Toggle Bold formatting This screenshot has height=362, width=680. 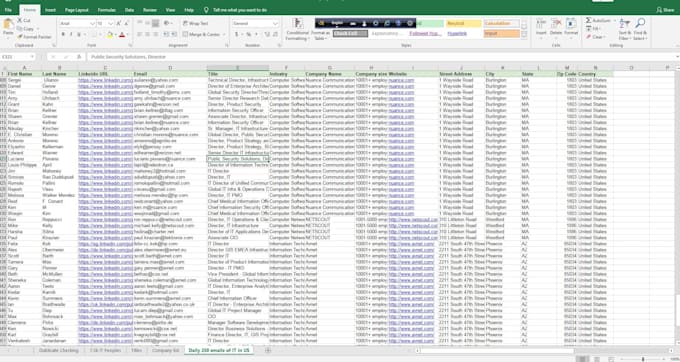[x=63, y=34]
